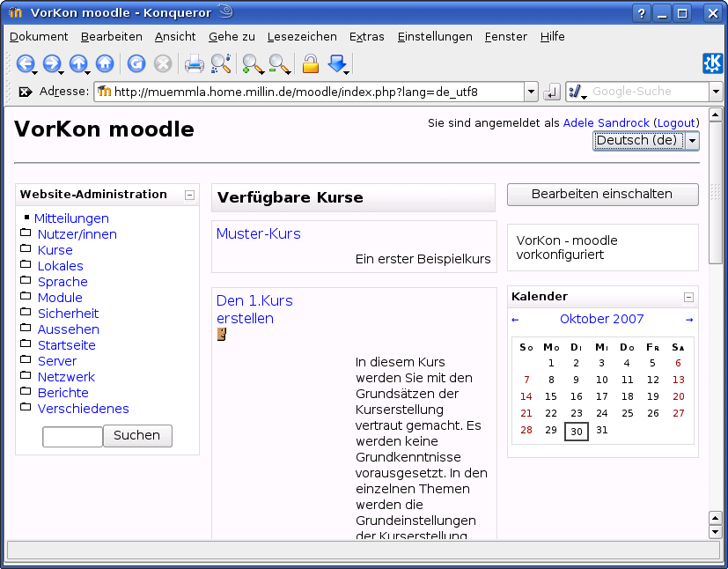Open the Verschiedenes admin link
Image resolution: width=728 pixels, height=569 pixels.
(83, 409)
